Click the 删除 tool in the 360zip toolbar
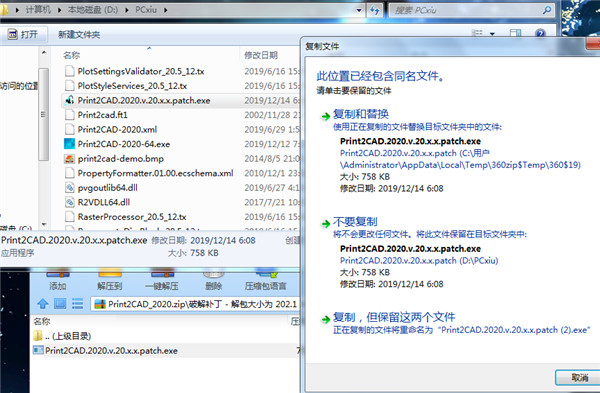The width and height of the screenshot is (600, 393). [x=214, y=280]
